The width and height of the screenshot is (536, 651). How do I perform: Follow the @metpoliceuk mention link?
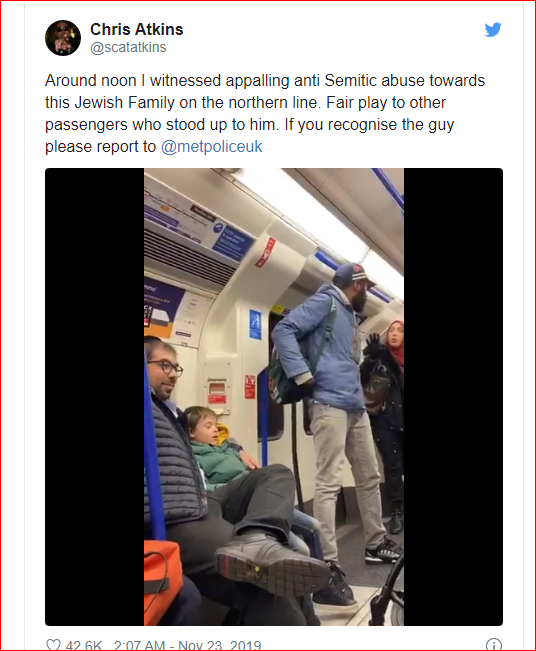[x=211, y=147]
